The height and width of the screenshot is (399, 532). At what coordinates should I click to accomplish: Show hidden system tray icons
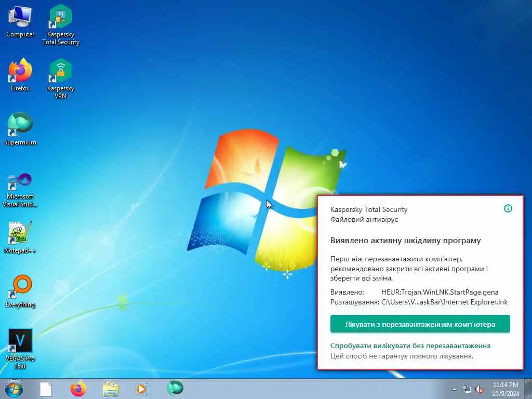pos(454,390)
